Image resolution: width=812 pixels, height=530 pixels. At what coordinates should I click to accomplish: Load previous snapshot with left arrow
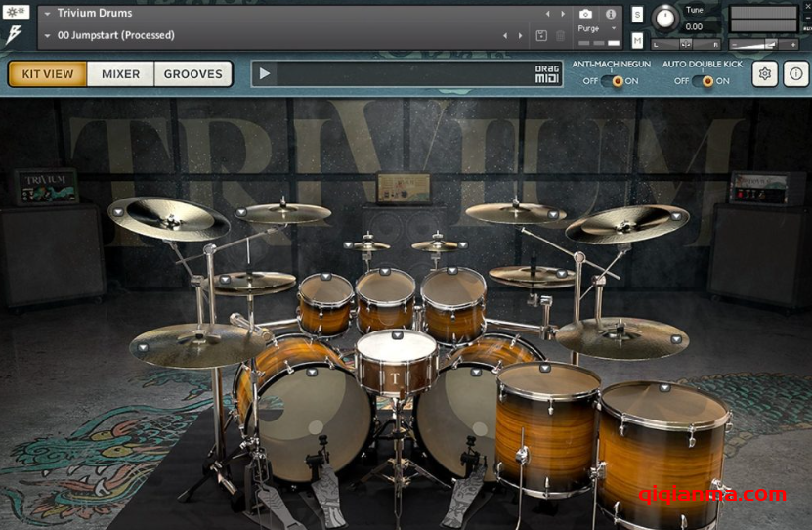tap(505, 36)
